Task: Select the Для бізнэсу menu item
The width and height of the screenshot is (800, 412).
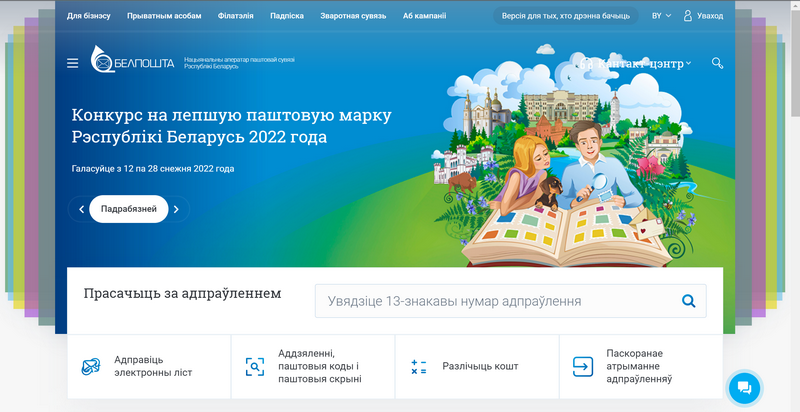Action: (x=89, y=16)
